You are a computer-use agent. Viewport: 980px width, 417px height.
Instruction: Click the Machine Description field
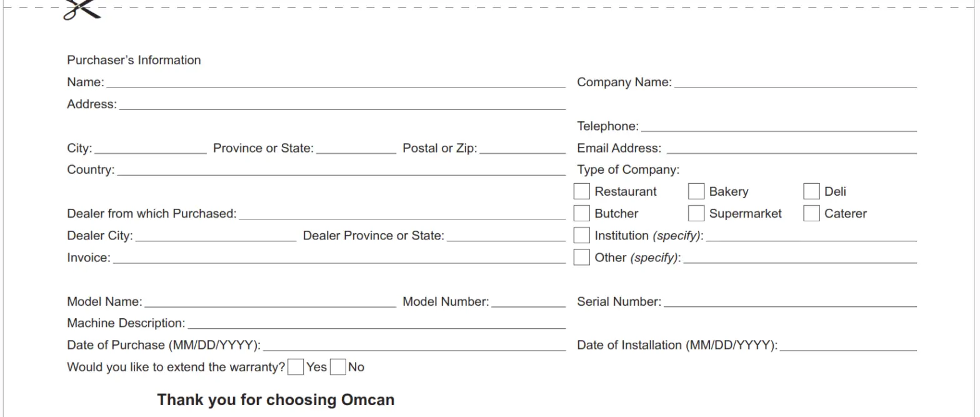tap(376, 323)
